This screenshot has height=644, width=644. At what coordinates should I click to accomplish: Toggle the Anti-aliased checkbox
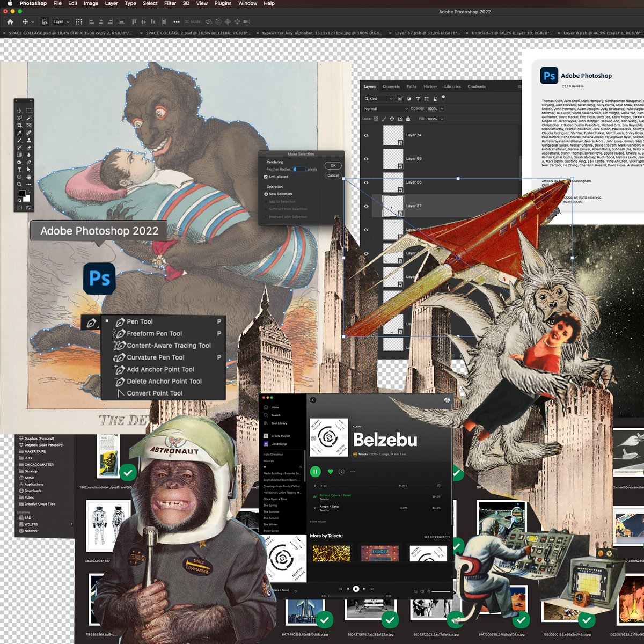[266, 177]
